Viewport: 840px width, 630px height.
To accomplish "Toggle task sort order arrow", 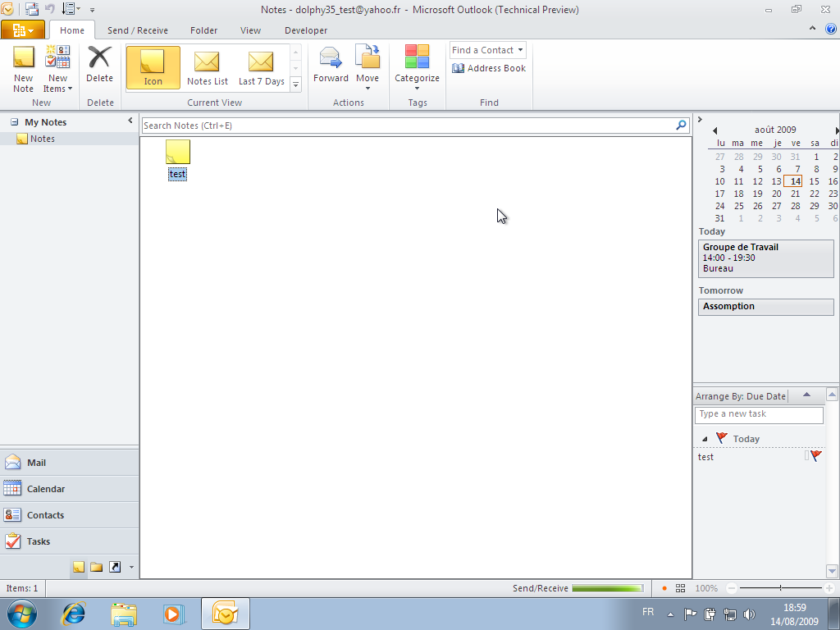I will (807, 395).
